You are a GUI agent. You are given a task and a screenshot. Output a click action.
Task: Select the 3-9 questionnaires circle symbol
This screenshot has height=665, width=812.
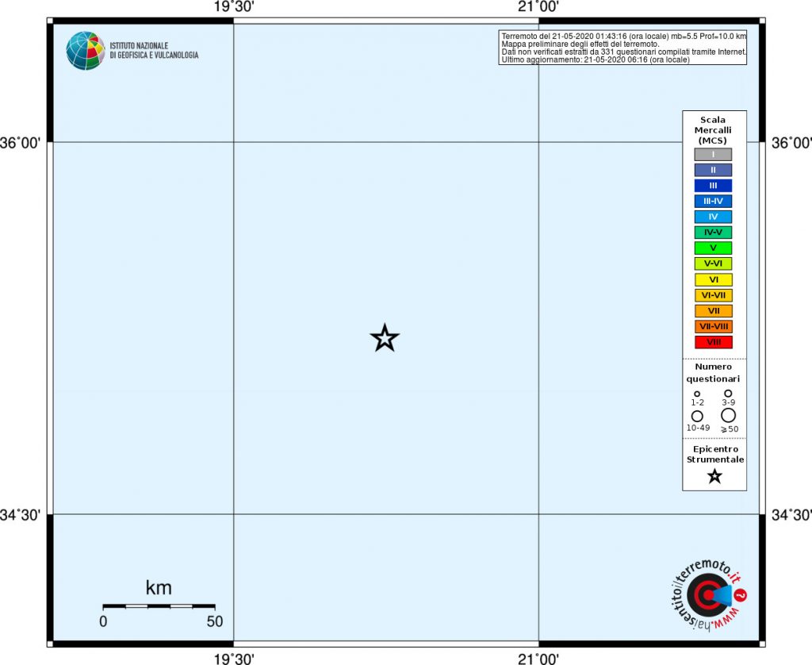pyautogui.click(x=728, y=394)
